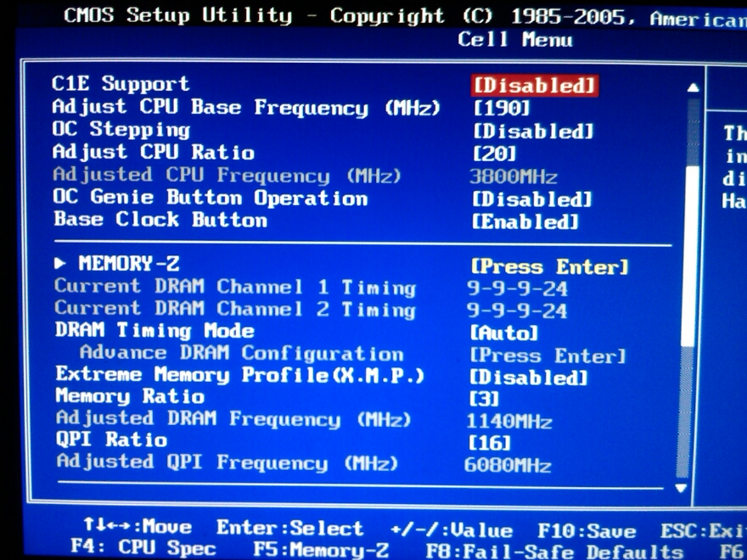
Task: Click Adjusted QPI Frequency (MHz) label
Action: pos(227,462)
